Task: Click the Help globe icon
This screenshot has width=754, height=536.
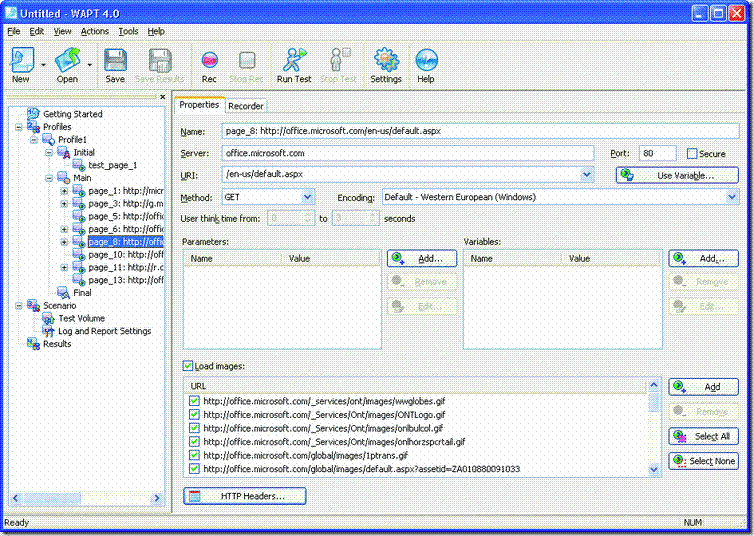Action: [x=426, y=60]
